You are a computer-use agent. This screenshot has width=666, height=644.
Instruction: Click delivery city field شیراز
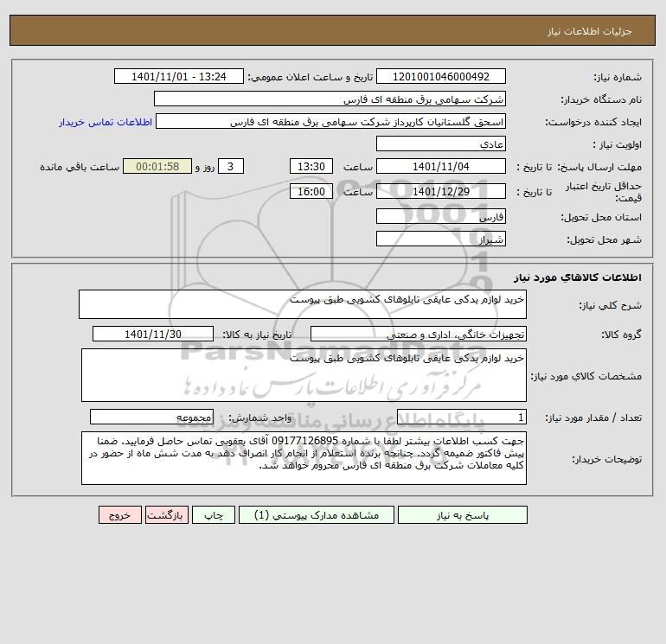441,239
